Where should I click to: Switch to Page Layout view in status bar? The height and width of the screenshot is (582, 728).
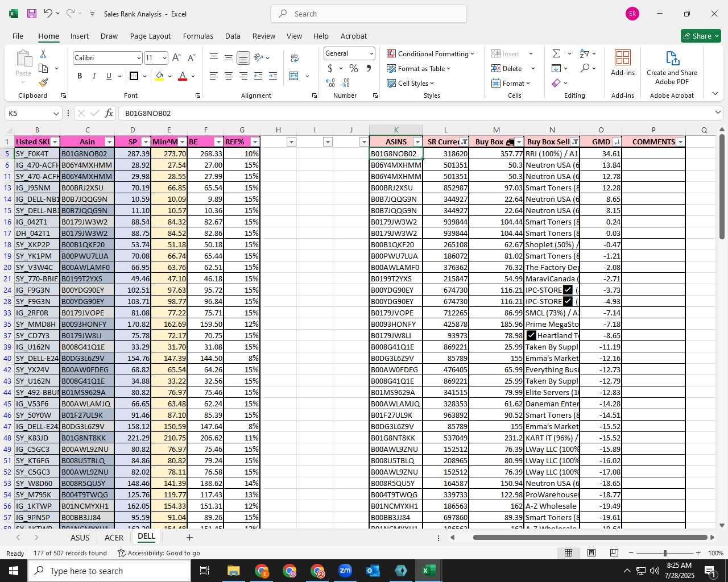pyautogui.click(x=591, y=553)
